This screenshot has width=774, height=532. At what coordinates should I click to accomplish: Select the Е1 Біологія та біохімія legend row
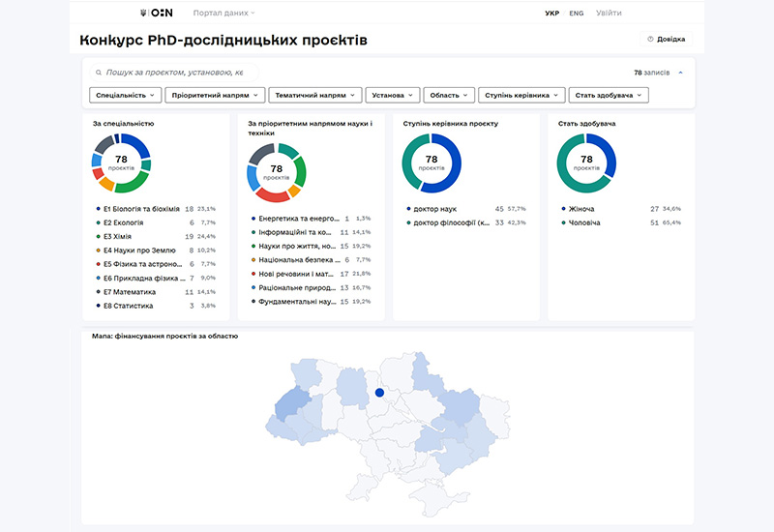tap(156, 209)
